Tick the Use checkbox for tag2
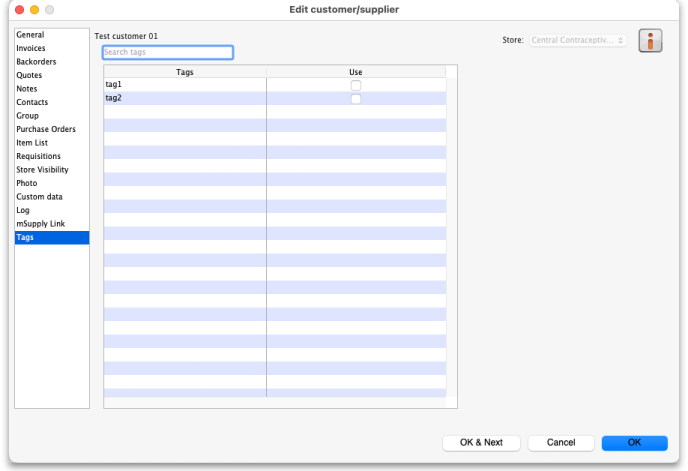Viewport: 688px width, 471px height. pos(355,98)
